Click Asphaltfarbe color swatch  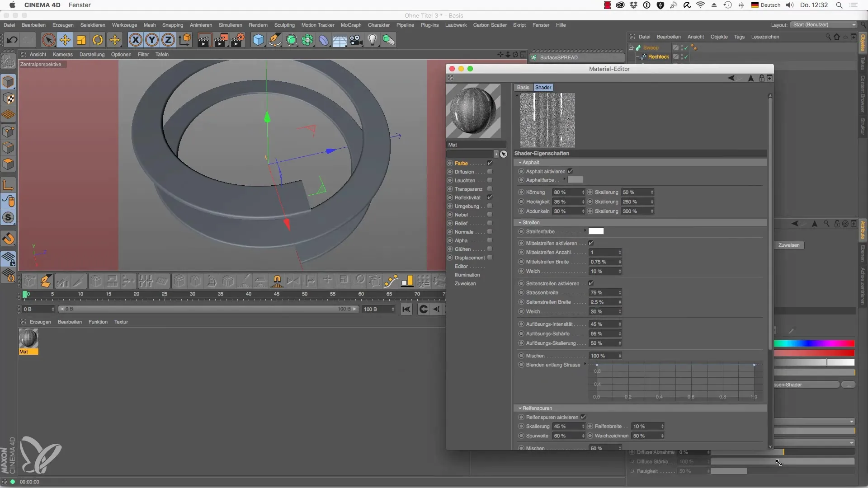575,180
